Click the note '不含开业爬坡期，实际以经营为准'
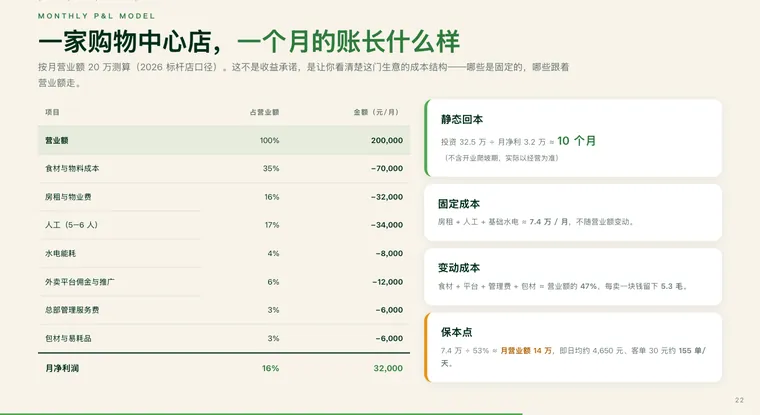Image resolution: width=760 pixels, height=415 pixels. (x=502, y=158)
